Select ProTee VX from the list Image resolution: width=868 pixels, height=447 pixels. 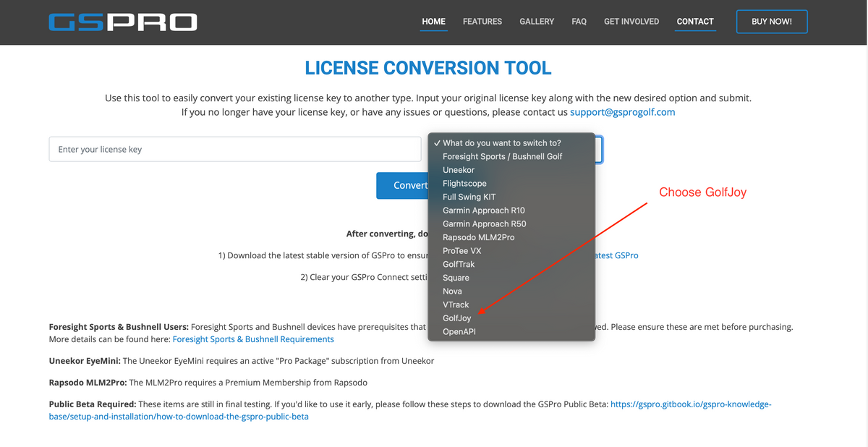pyautogui.click(x=511, y=251)
